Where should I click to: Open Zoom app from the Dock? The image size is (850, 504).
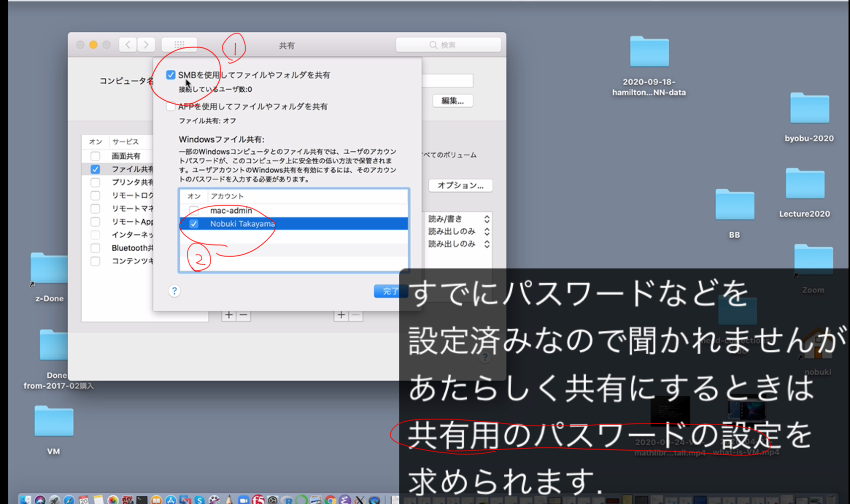[243, 500]
